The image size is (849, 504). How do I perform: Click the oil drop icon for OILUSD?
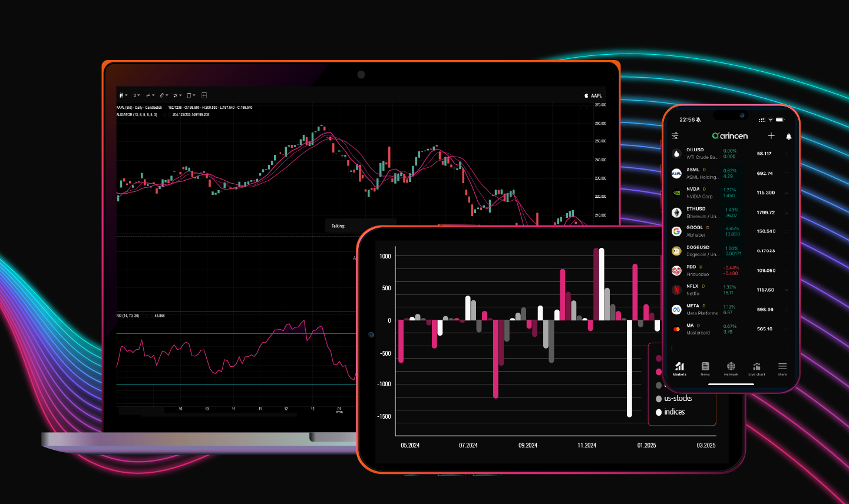pos(676,154)
